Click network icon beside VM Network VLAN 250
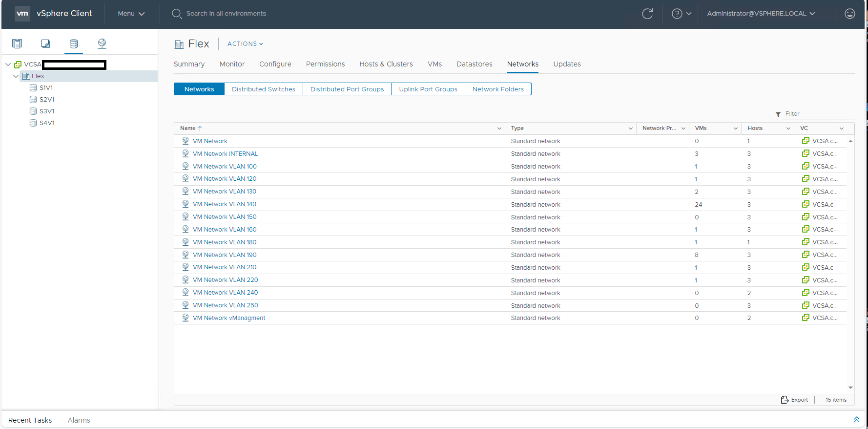This screenshot has height=429, width=868. [x=186, y=305]
